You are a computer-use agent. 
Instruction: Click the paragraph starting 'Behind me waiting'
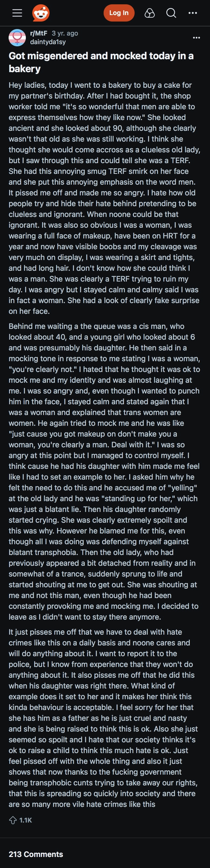click(x=104, y=471)
